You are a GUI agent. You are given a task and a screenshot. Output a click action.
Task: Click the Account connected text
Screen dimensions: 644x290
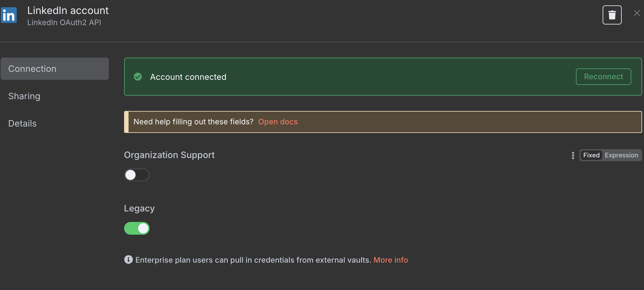[x=188, y=77]
